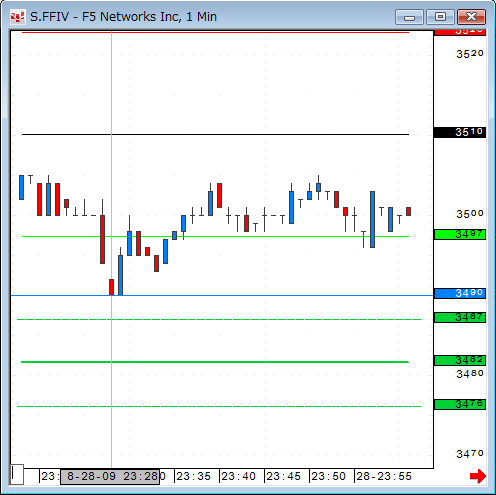Viewport: 496px width, 495px height.
Task: Click the black 3510 price label
Action: pos(460,132)
